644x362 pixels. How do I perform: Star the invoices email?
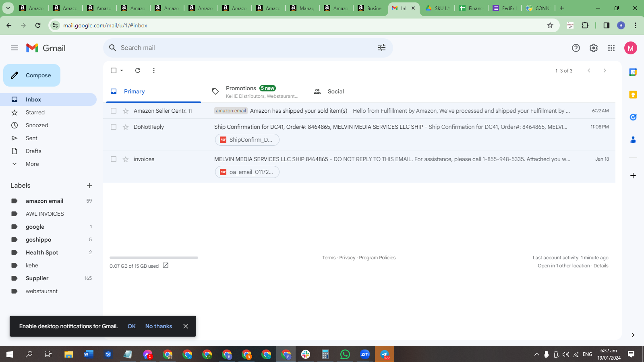coord(126,159)
